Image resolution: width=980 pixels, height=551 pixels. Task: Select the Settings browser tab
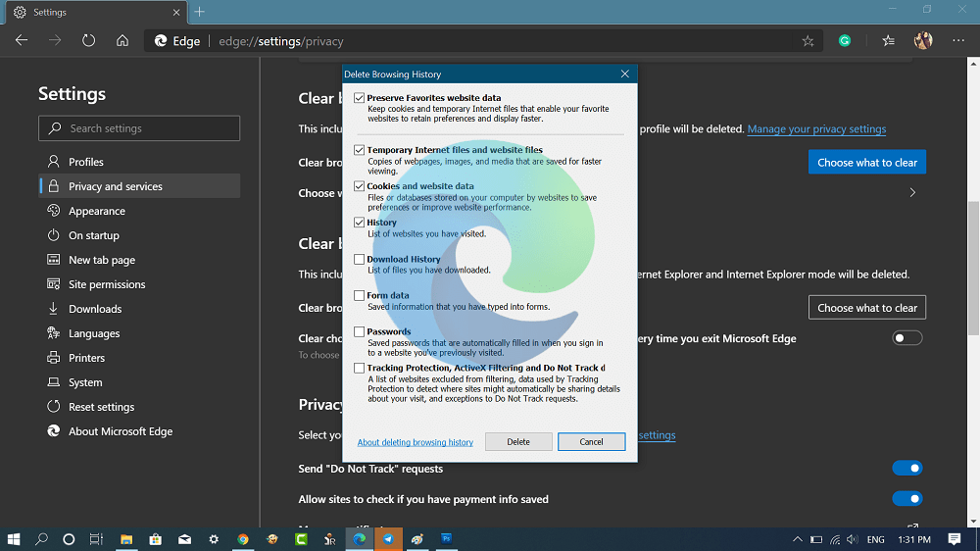point(94,12)
